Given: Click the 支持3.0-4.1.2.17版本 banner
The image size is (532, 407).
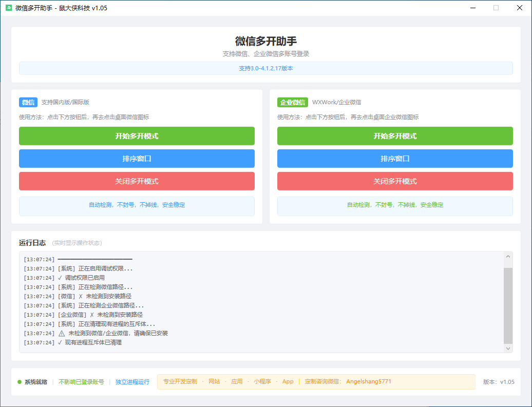Looking at the screenshot, I should [266, 68].
